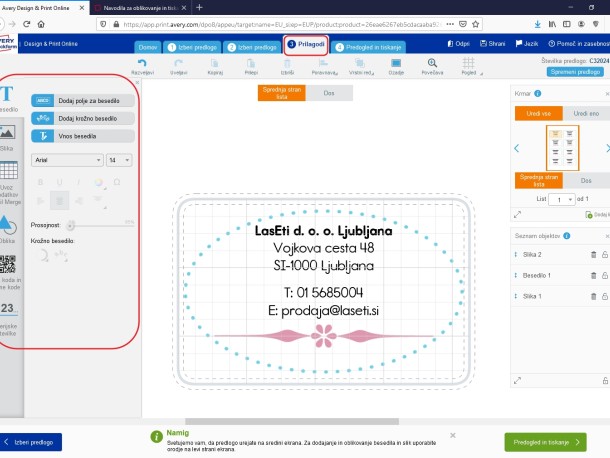
Task: Click the Firefox downloads arrow icon
Action: pyautogui.click(x=537, y=24)
